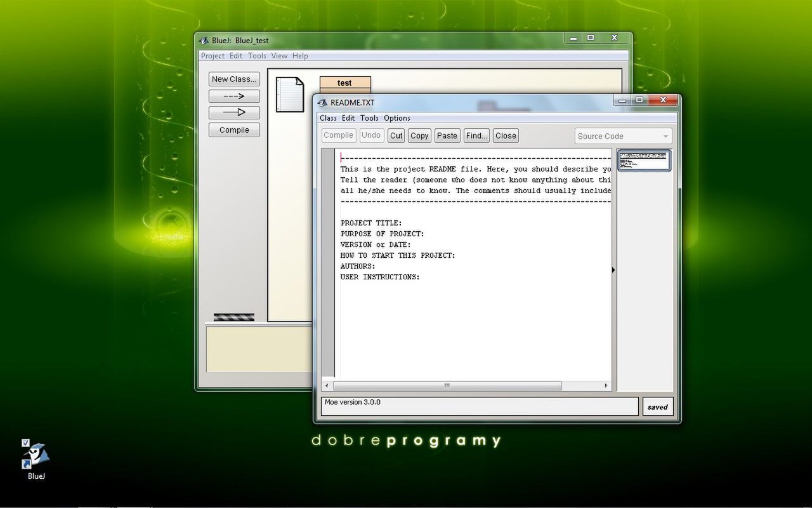Click the 'PURPOSE OF PROJECT:' line

click(x=383, y=234)
